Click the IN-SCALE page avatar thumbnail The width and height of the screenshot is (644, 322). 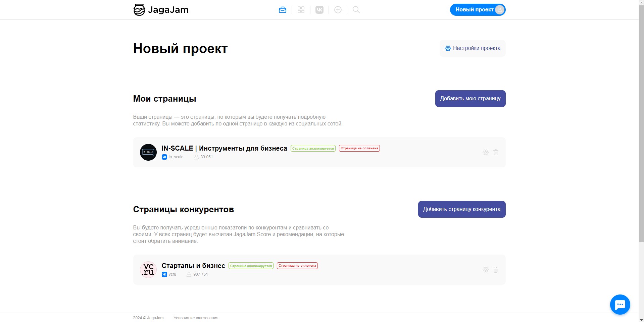pyautogui.click(x=148, y=152)
